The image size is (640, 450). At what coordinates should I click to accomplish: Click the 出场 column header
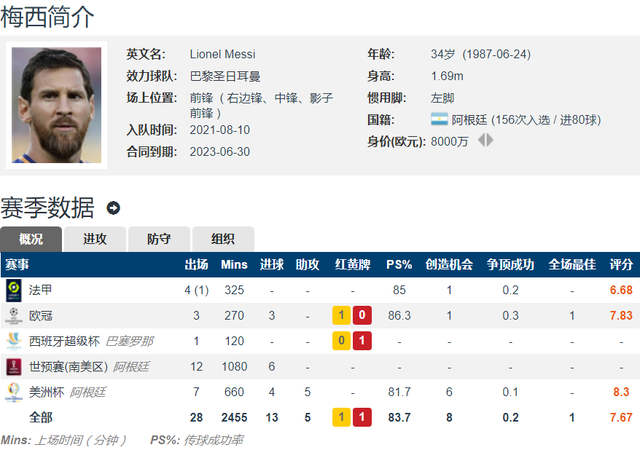196,265
